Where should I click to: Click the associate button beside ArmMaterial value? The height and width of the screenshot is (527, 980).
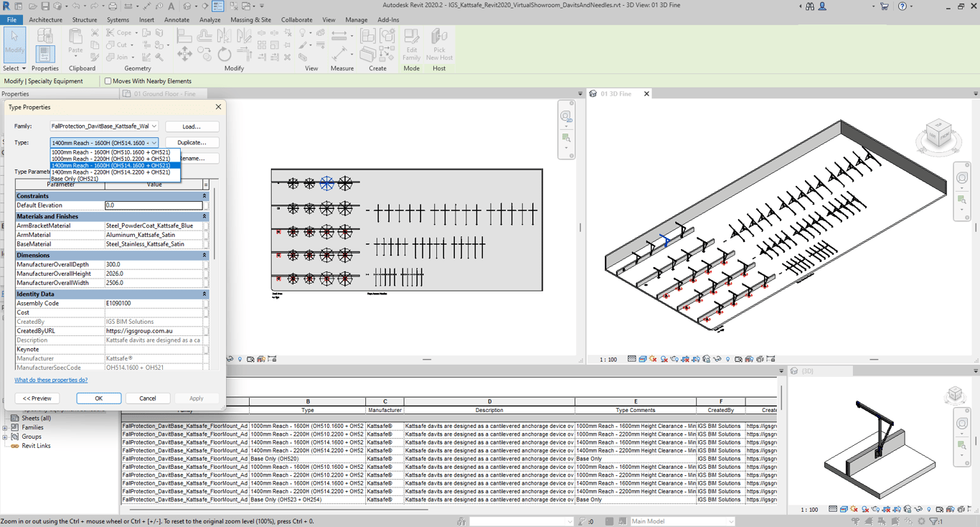coord(207,235)
